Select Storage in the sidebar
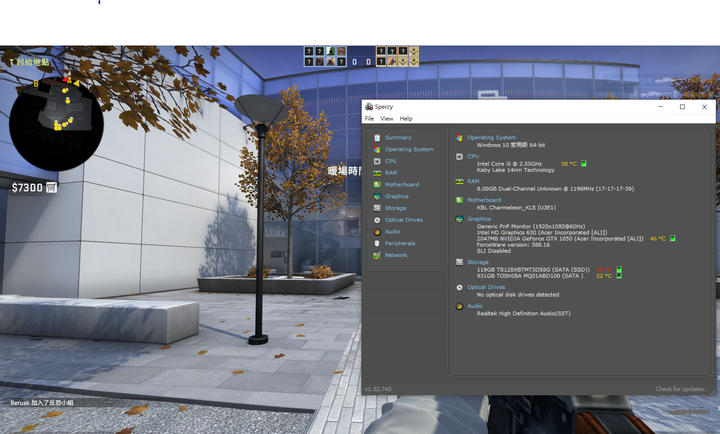The height and width of the screenshot is (434, 720). click(x=395, y=208)
